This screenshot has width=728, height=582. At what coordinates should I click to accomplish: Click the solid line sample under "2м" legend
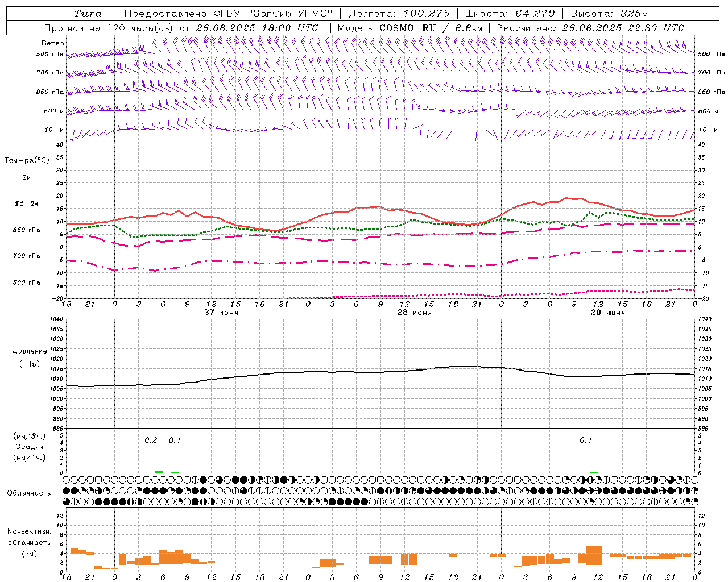[x=26, y=184]
